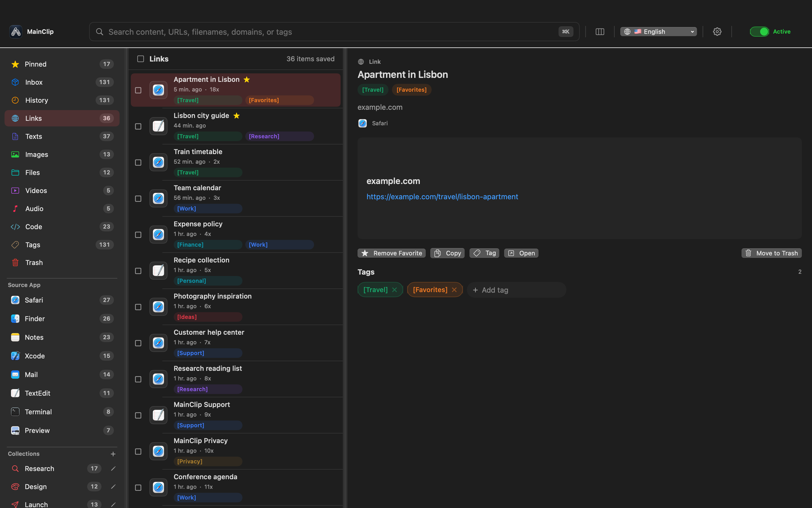Open the English language dropdown
This screenshot has width=812, height=508.
coord(658,32)
